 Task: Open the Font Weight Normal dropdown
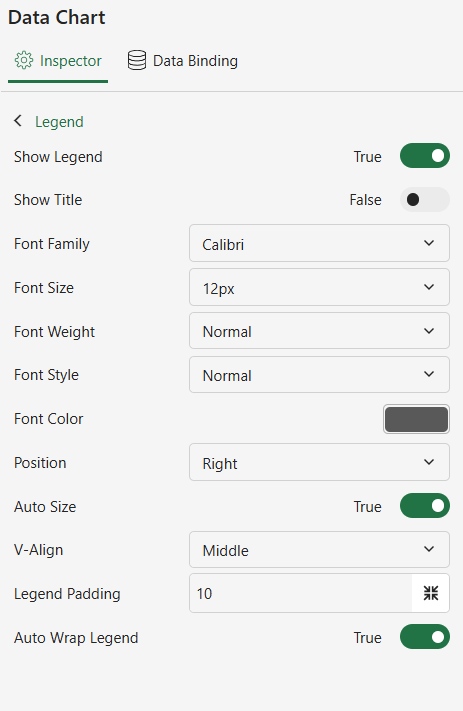pyautogui.click(x=319, y=331)
